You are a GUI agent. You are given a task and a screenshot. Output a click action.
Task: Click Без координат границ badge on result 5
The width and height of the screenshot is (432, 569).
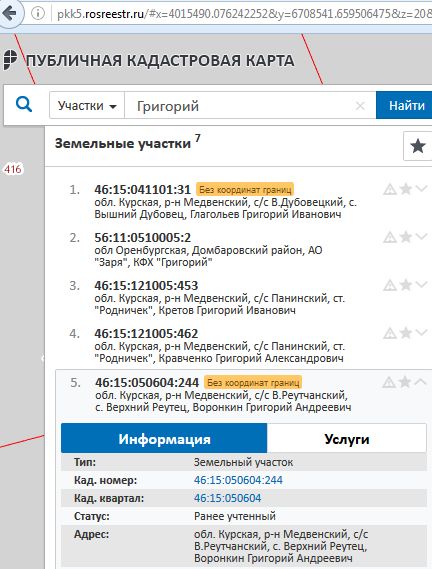pos(253,382)
